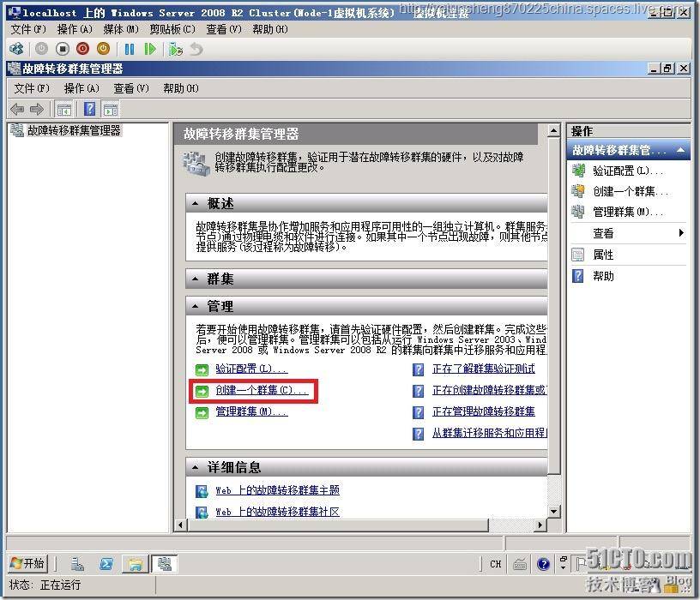Screen dimensions: 700x600
Task: Click Failover Cluster Manager taskbar button
Action: click(x=165, y=564)
